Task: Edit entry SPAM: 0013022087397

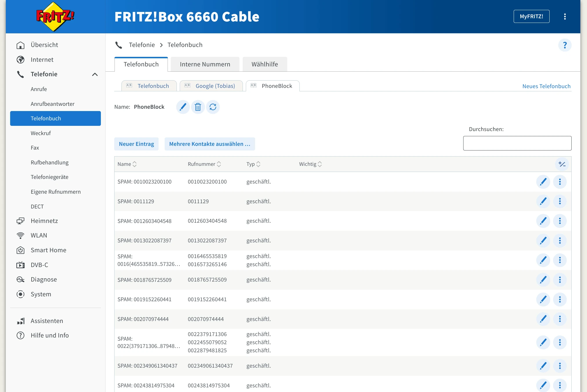Action: coord(543,241)
